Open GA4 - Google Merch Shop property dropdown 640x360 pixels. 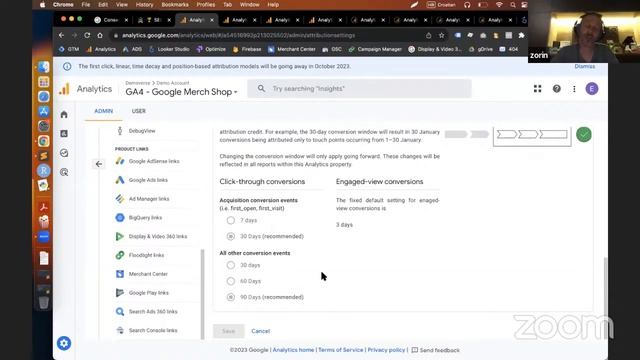(181, 92)
